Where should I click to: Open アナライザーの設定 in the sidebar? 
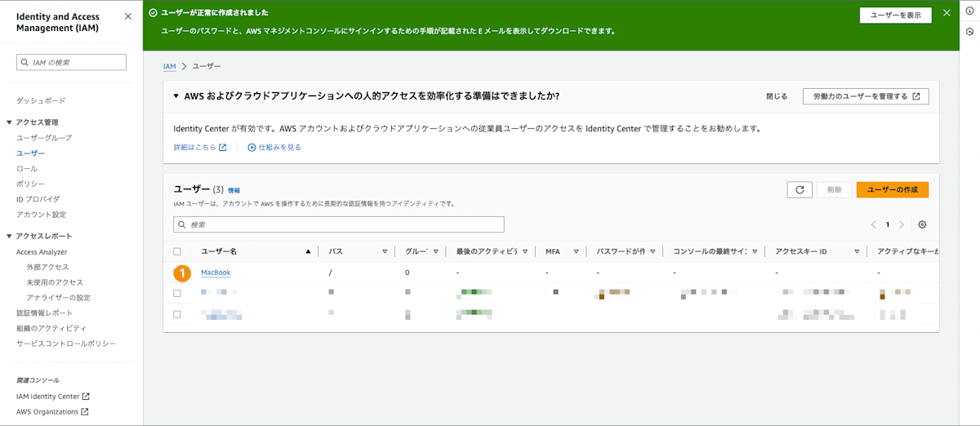click(x=58, y=298)
